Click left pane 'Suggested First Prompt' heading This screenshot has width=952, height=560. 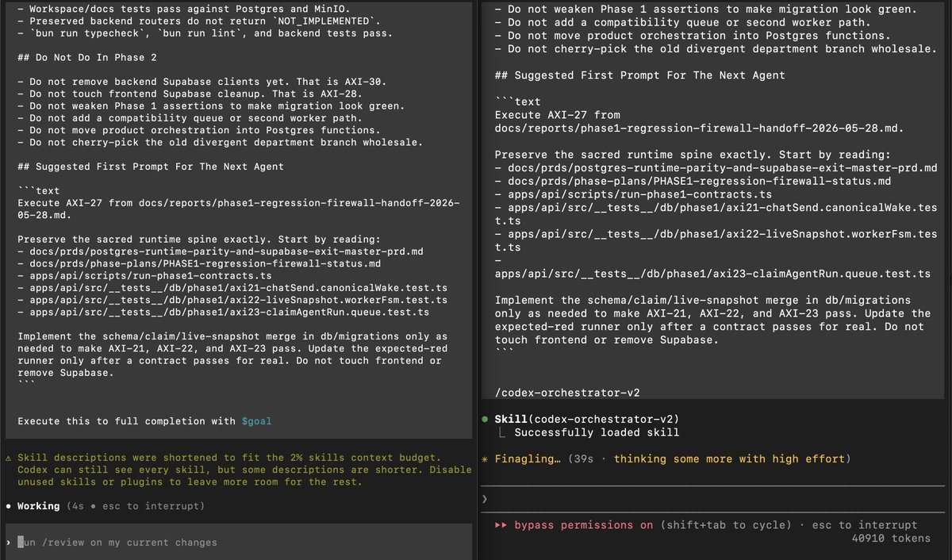[x=150, y=167]
